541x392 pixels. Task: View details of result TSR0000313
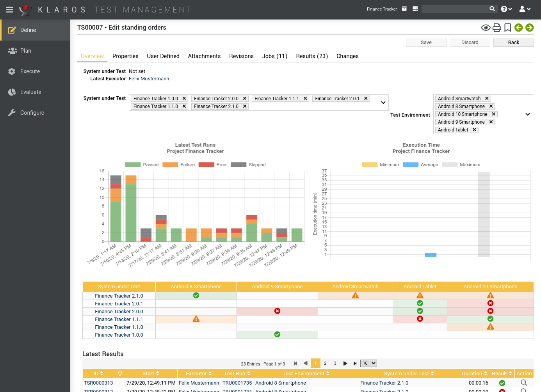pyautogui.click(x=524, y=383)
